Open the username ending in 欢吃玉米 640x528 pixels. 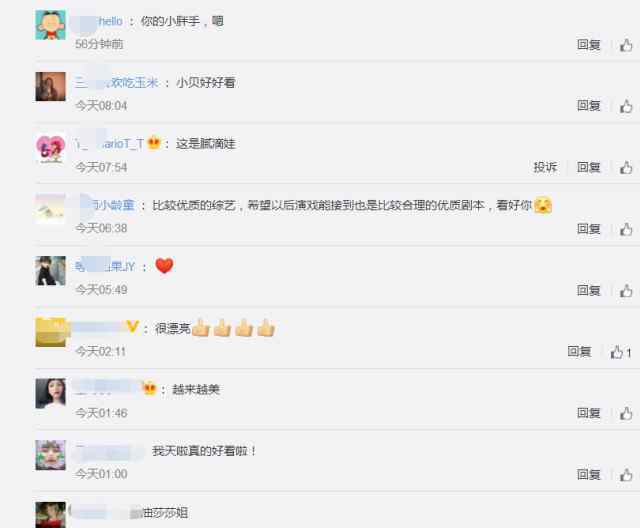click(117, 82)
